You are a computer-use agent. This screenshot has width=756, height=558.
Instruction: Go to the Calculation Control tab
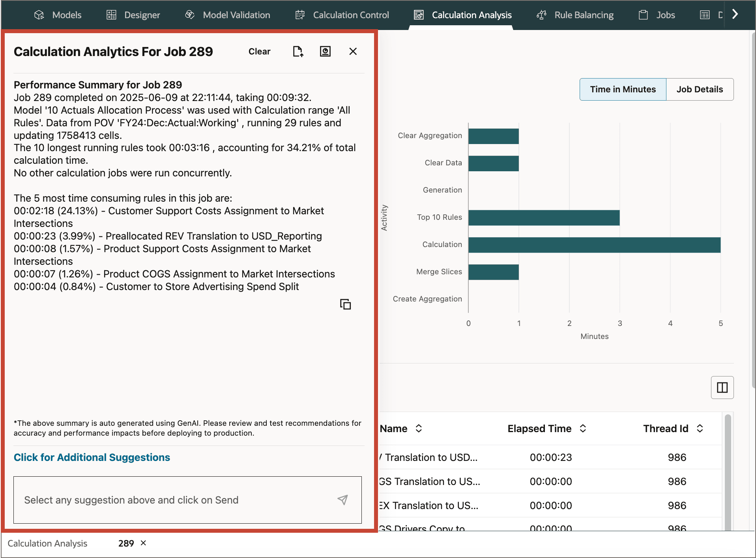pos(342,15)
